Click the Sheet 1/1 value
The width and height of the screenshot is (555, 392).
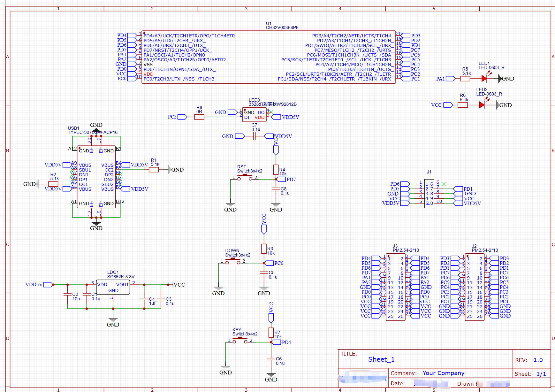click(x=541, y=374)
